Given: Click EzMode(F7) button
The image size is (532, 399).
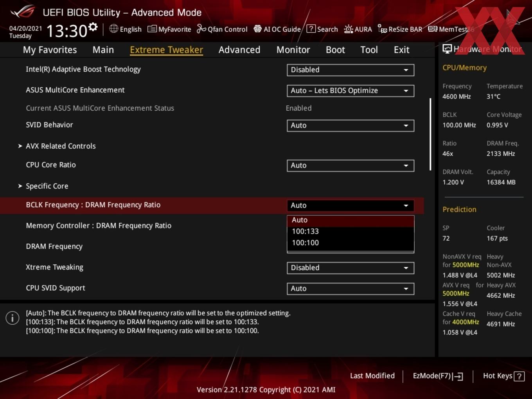Looking at the screenshot, I should [x=438, y=376].
